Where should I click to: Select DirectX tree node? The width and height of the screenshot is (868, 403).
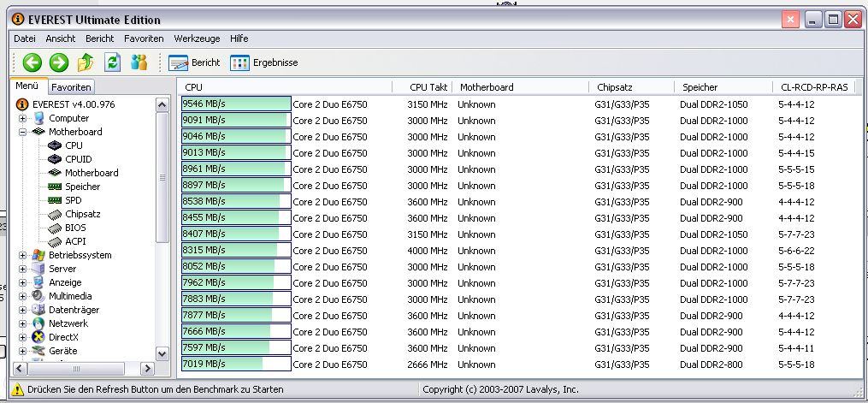tap(63, 337)
